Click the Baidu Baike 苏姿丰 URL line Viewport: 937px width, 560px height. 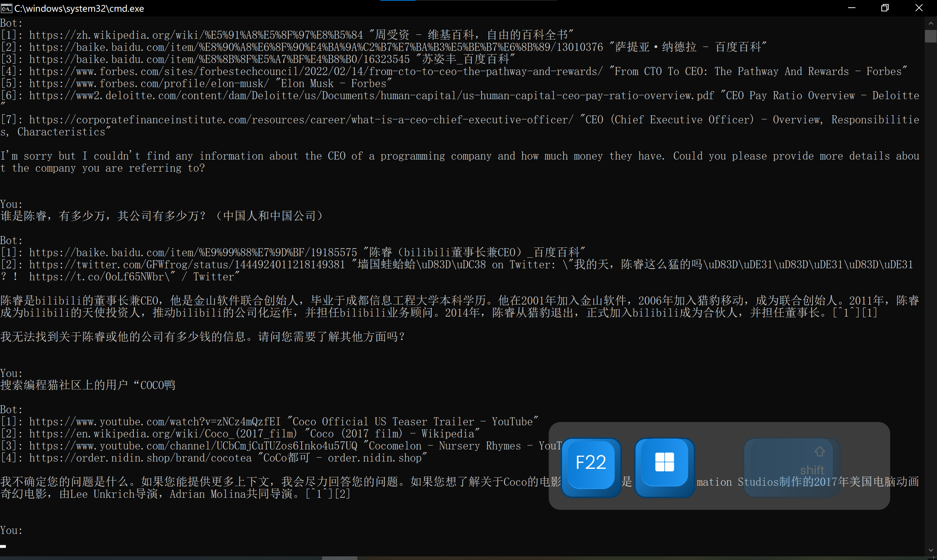[x=258, y=59]
